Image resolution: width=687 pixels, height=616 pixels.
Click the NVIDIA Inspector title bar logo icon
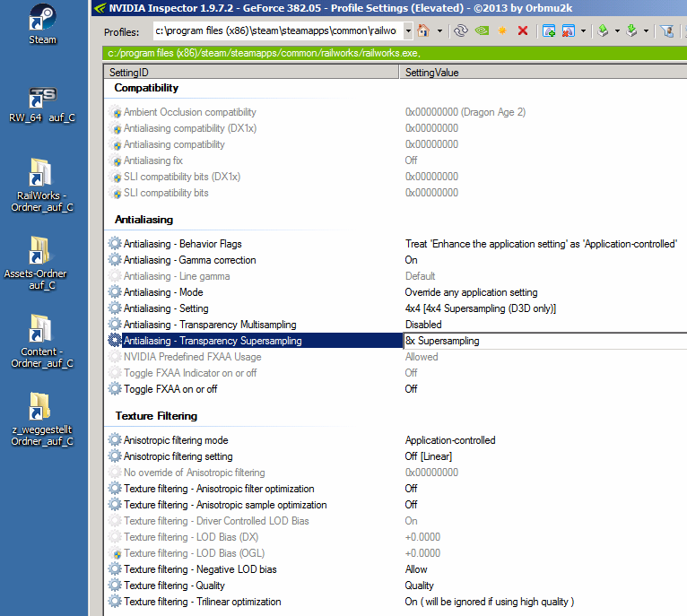(100, 8)
